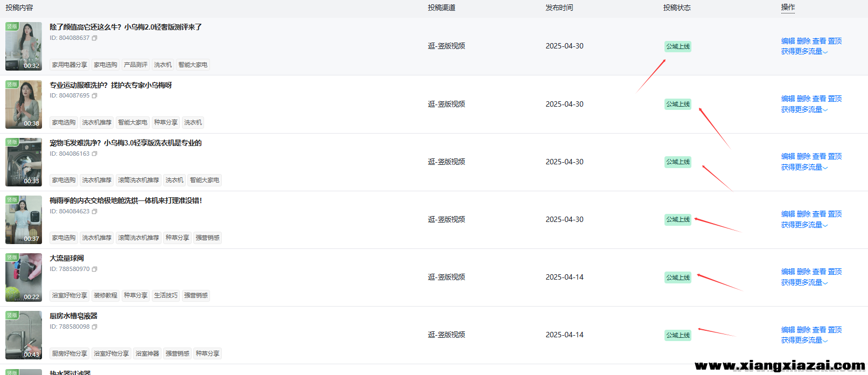
Task: Click 删除 for 梅雨季的内衣 row
Action: point(803,214)
